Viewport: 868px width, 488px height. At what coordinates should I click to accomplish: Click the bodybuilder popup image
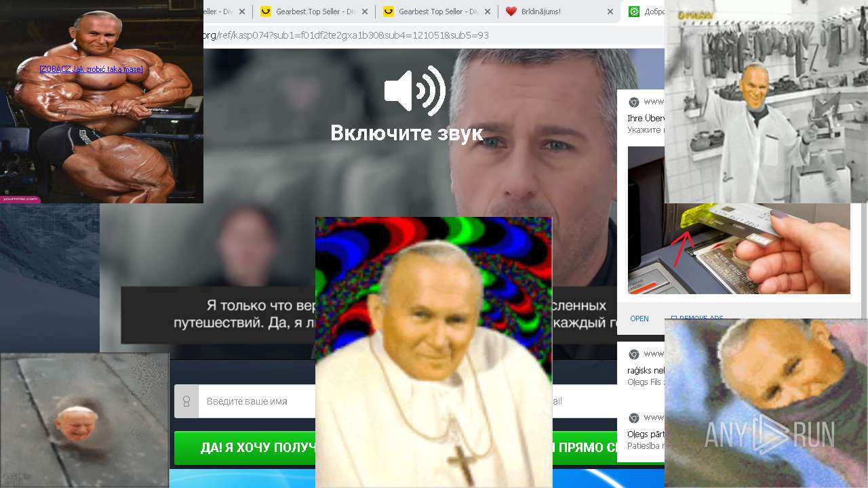pos(102,102)
